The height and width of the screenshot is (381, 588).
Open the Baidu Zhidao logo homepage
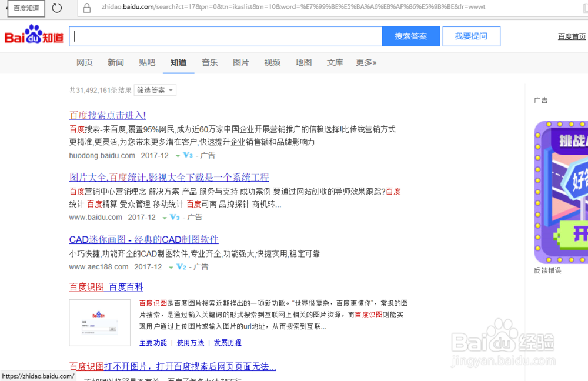pos(34,35)
